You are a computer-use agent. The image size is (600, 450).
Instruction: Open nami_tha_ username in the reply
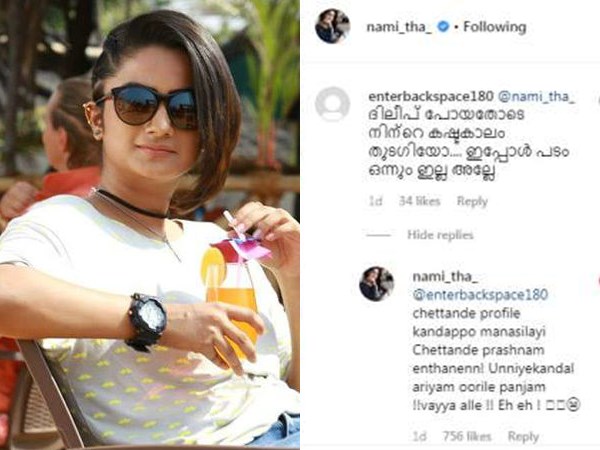coord(445,277)
